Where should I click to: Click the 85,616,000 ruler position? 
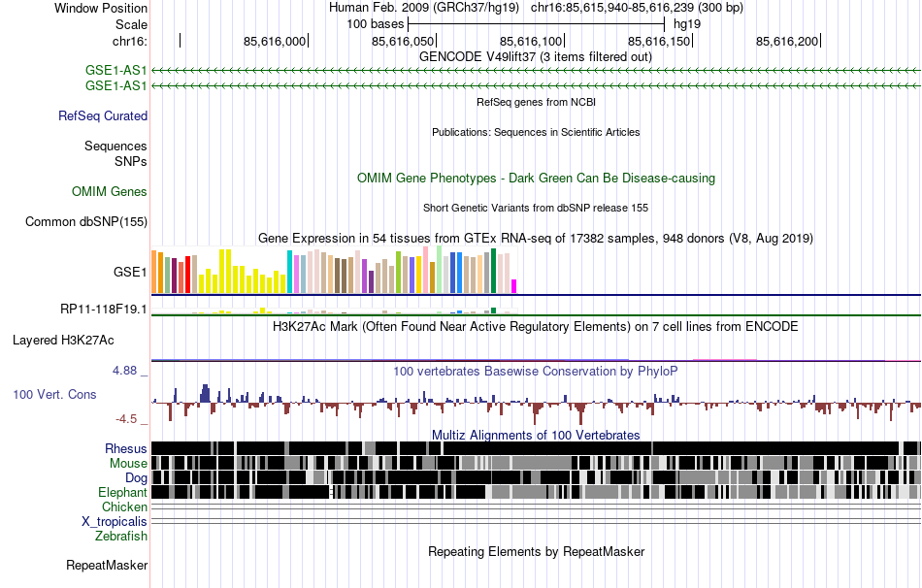[x=275, y=41]
